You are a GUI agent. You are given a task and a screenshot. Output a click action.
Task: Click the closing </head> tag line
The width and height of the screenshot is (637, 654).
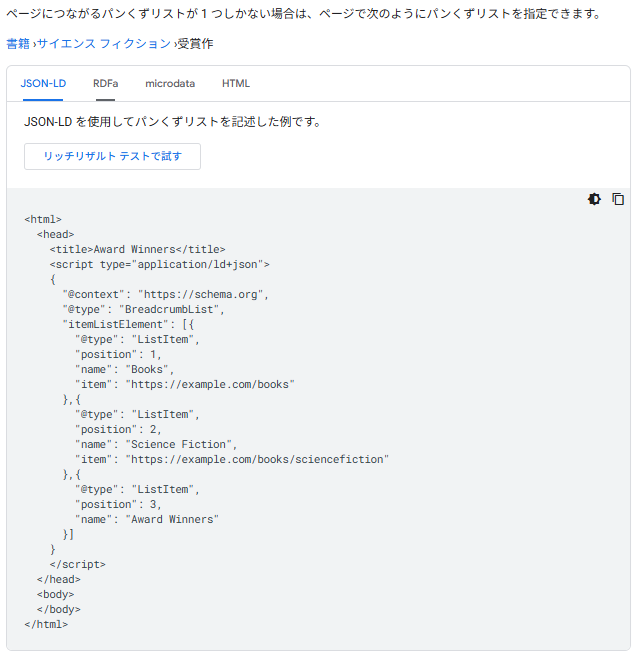[59, 580]
